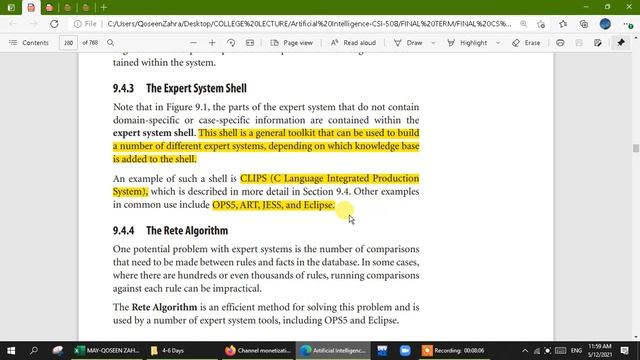The height and width of the screenshot is (360, 640).
Task: Zoom in with the plus icon
Action: [x=212, y=43]
